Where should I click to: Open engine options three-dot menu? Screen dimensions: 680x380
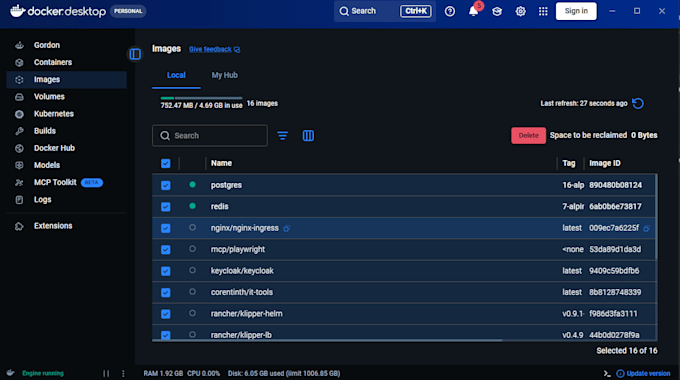(123, 373)
